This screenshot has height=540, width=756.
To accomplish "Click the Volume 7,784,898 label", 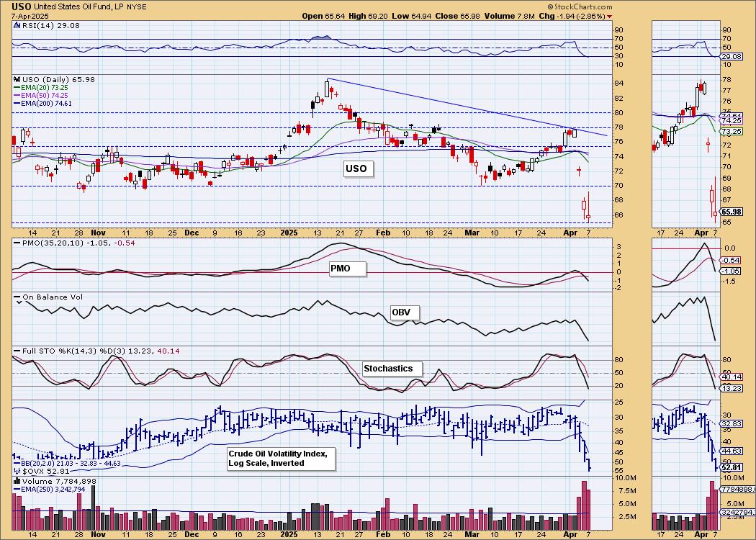I will (x=59, y=481).
